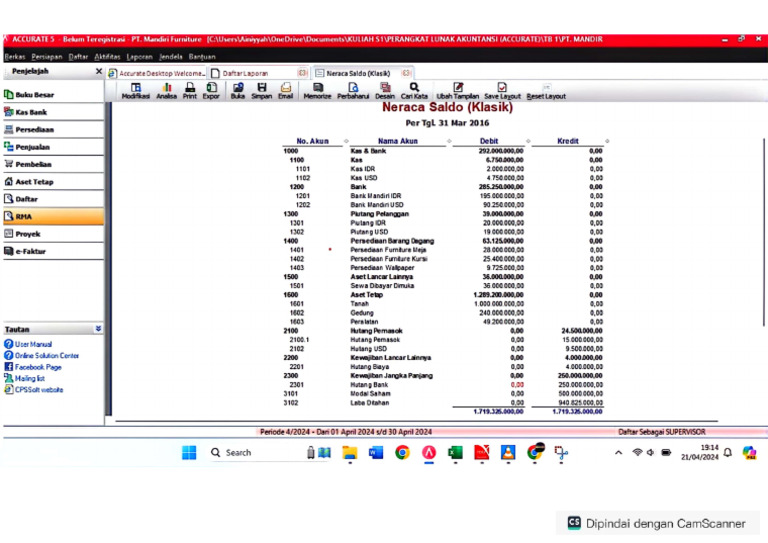Open the Aset Tetap module
The image size is (768, 543).
53,182
